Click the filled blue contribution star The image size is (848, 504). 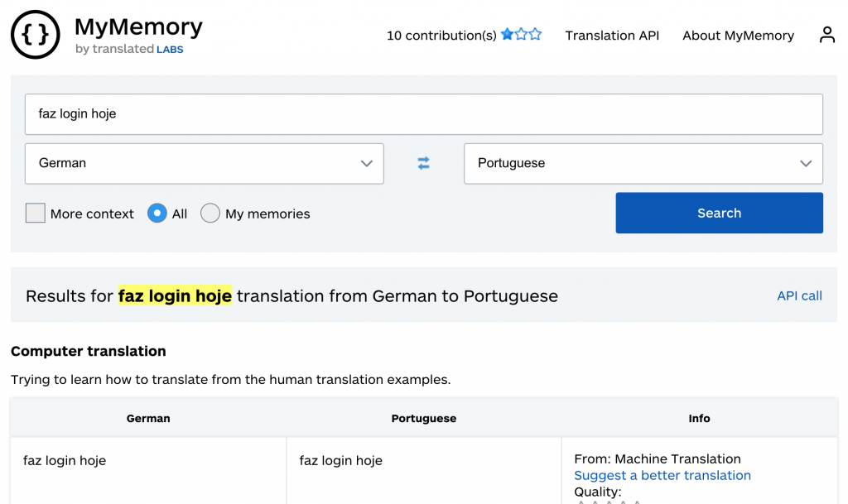click(507, 35)
